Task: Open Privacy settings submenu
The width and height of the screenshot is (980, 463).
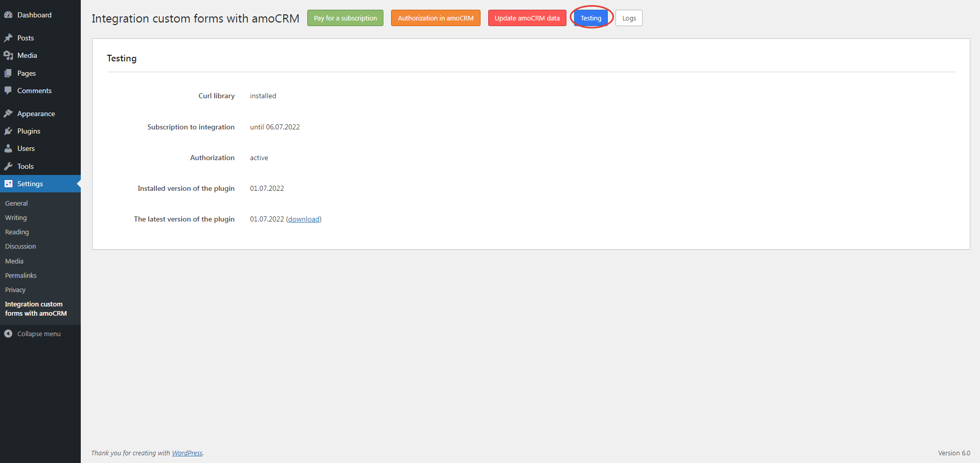Action: 15,290
